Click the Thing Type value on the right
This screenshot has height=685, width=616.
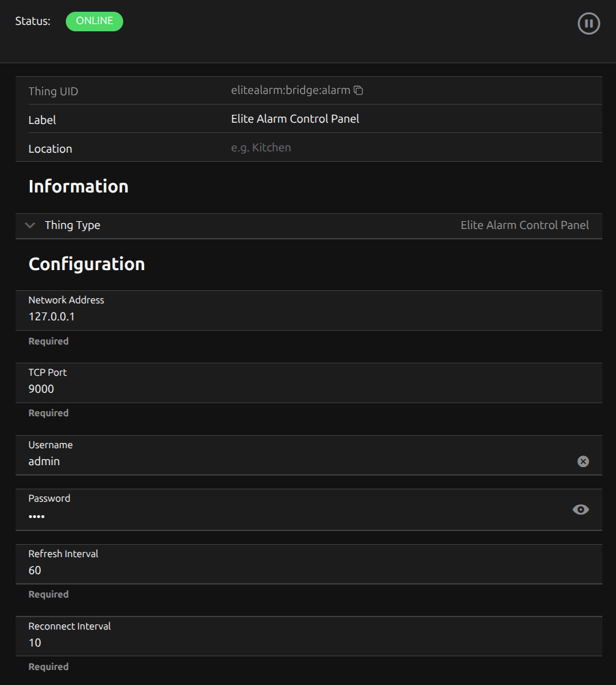tap(524, 225)
